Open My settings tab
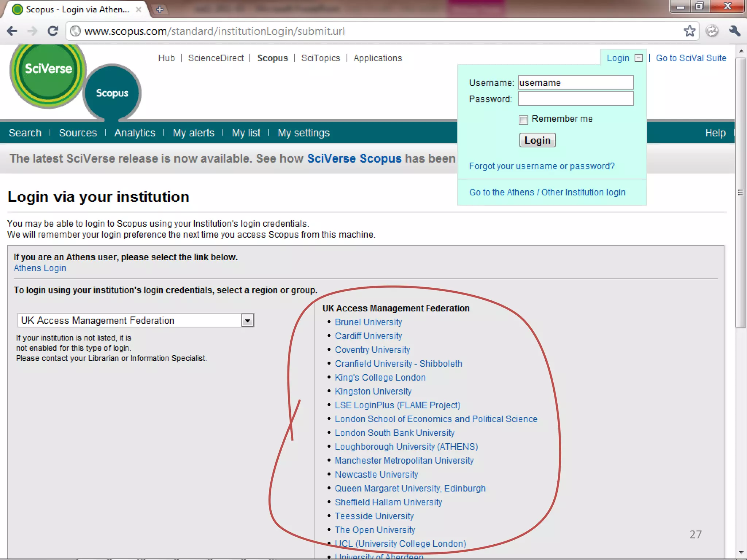This screenshot has height=560, width=747. [304, 133]
